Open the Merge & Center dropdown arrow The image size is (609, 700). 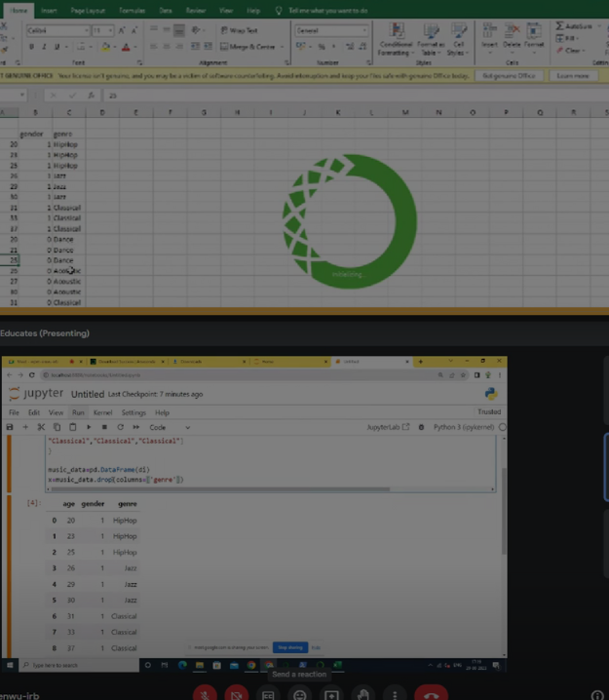pyautogui.click(x=282, y=47)
